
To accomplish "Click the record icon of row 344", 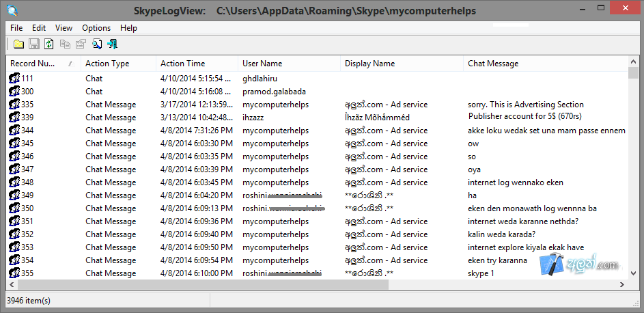I will (14, 131).
